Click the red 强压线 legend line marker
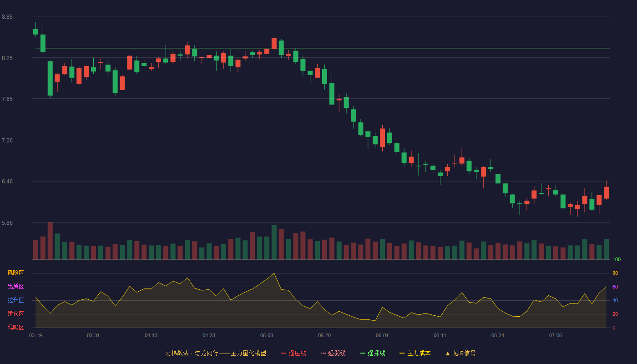This screenshot has height=364, width=637. (x=283, y=353)
